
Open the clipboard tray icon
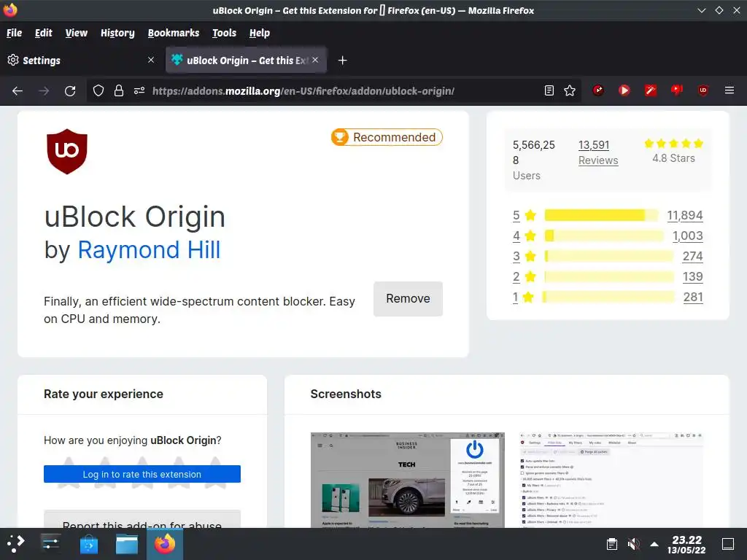coord(612,544)
